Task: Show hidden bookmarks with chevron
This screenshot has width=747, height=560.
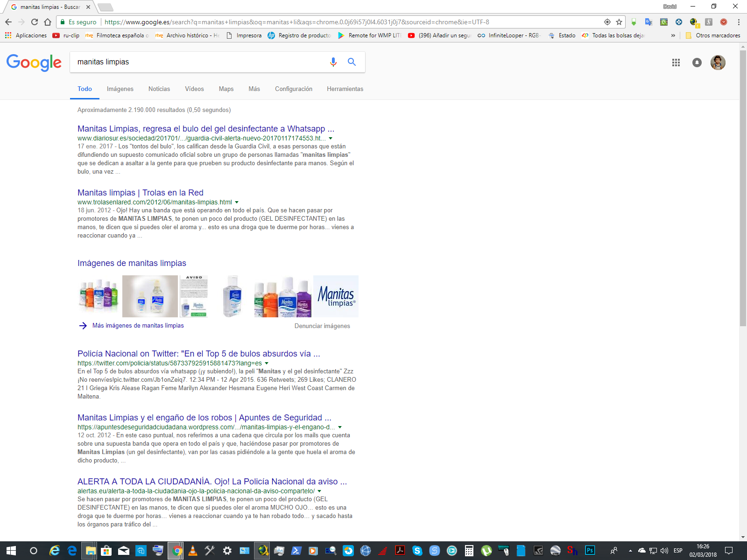Action: 673,35
